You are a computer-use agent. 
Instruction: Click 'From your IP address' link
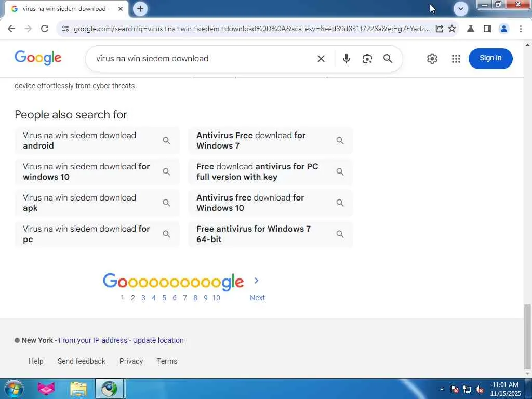click(93, 340)
